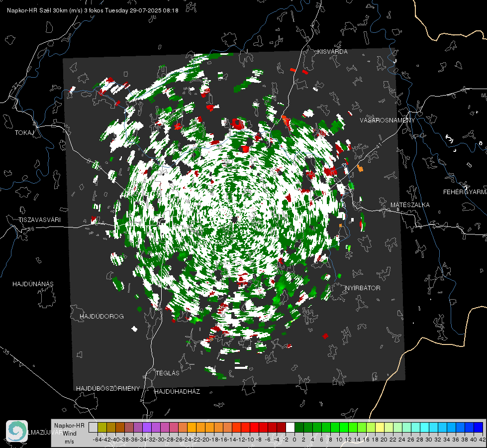487x448 pixels.
Task: Click the TÉGLÁS town label
Action: coord(168,373)
